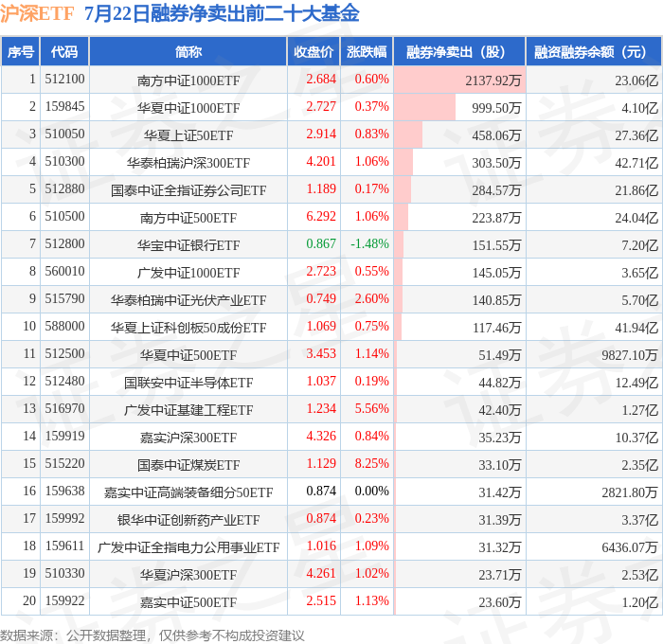Click the 数据来源 footnote text
This screenshot has height=644, width=663.
[x=152, y=635]
